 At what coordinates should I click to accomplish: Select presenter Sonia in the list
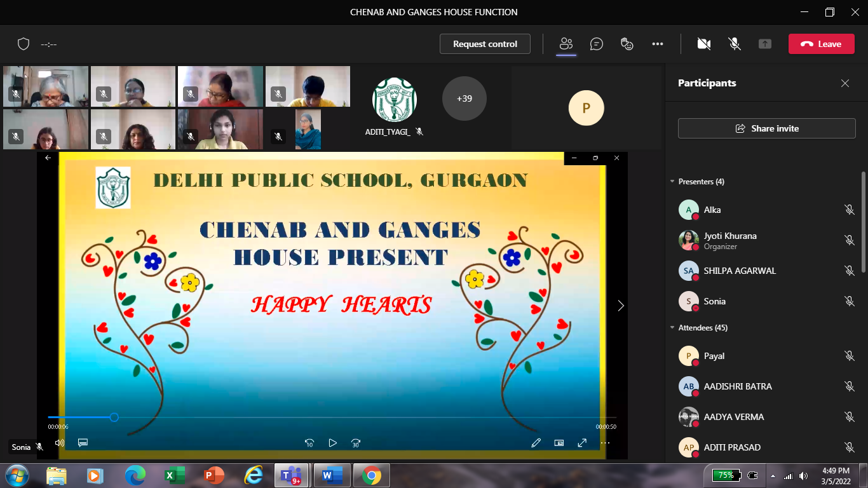pos(767,301)
